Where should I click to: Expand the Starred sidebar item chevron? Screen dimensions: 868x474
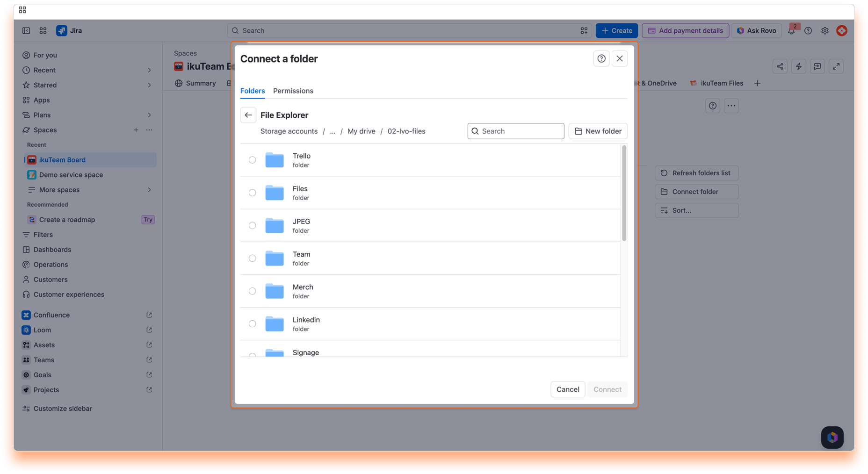tap(150, 85)
